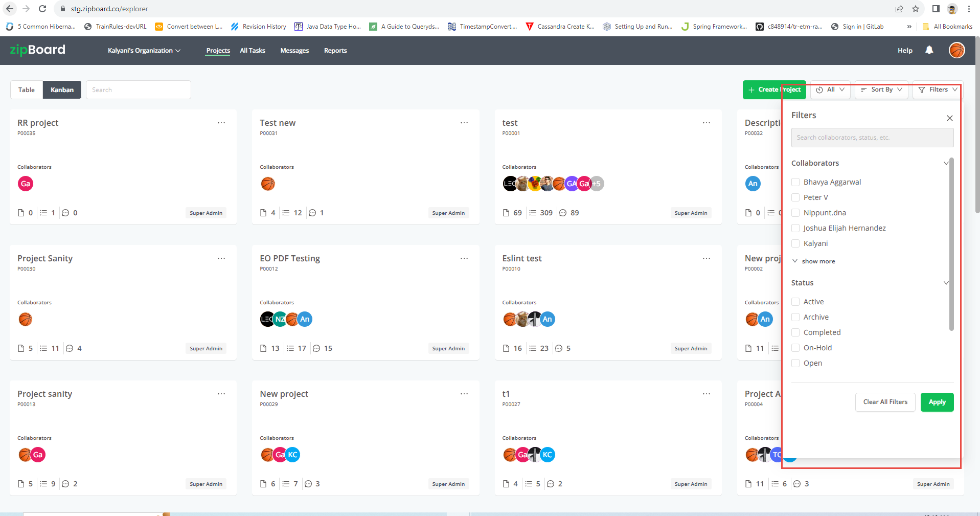The image size is (980, 516).
Task: Click the project search input field
Action: [138, 89]
